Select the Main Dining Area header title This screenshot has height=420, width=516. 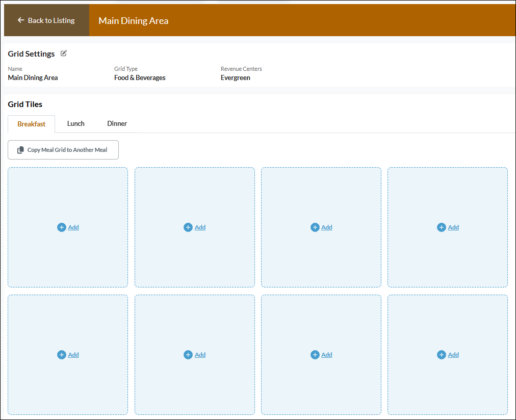tap(133, 21)
